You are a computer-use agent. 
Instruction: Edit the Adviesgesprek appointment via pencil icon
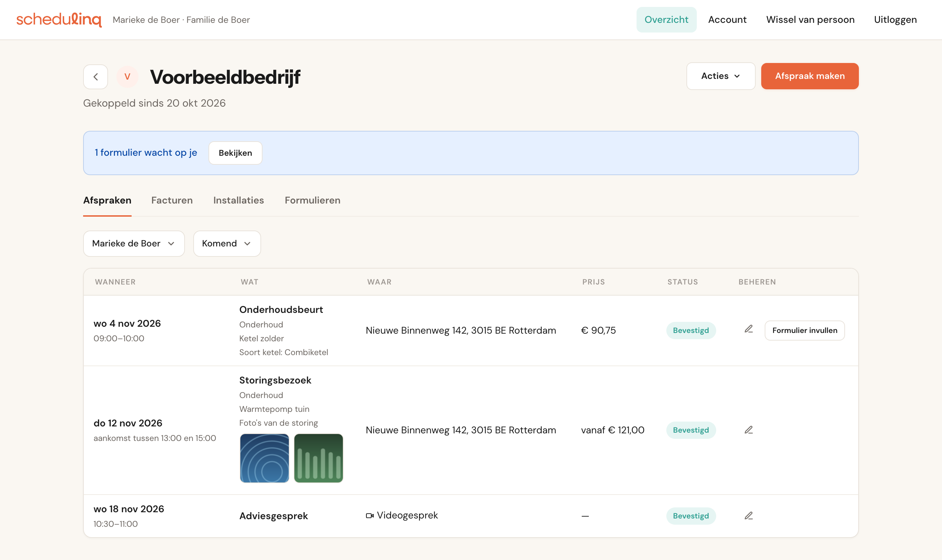pyautogui.click(x=748, y=515)
